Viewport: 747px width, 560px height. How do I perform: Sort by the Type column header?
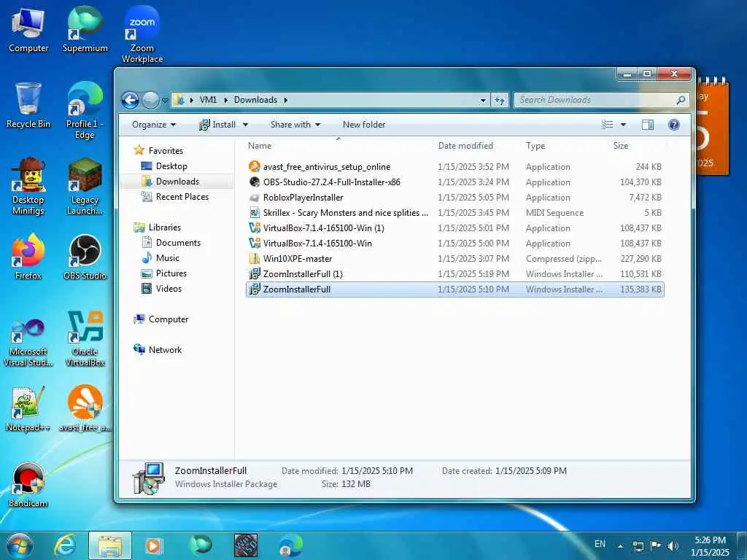click(535, 146)
